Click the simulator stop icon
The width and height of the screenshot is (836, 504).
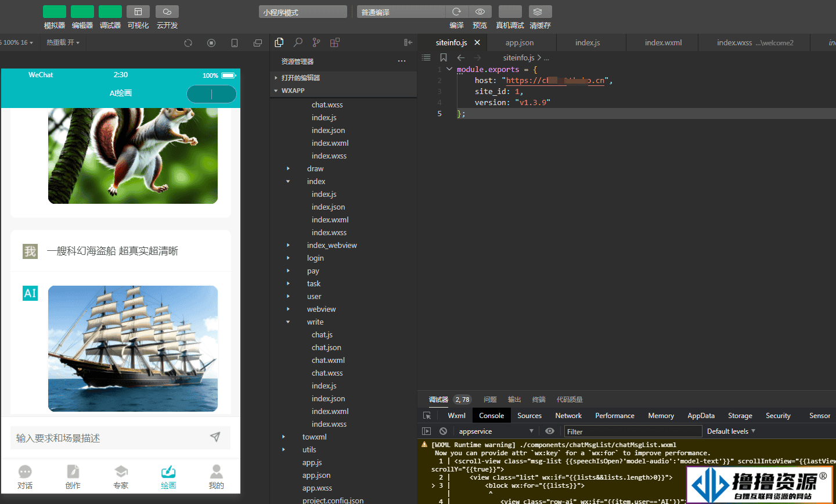(211, 43)
